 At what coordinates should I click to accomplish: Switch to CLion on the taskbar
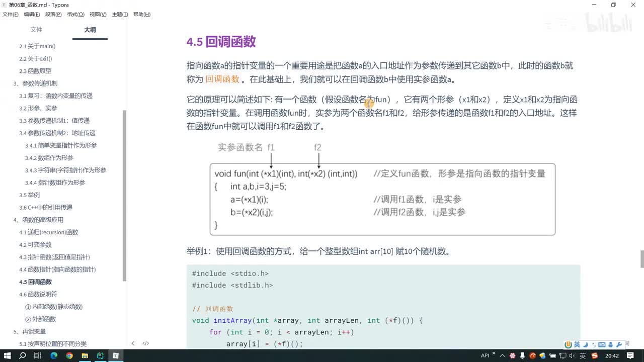100,355
